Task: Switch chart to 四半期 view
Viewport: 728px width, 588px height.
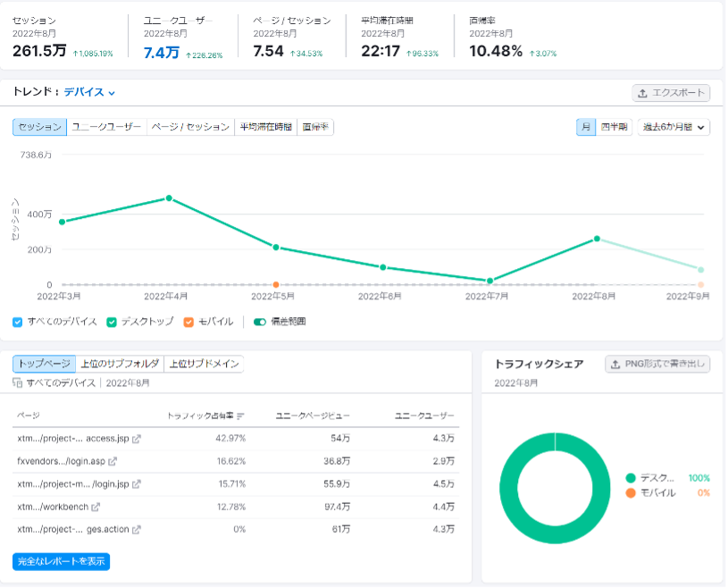Action: coord(614,127)
